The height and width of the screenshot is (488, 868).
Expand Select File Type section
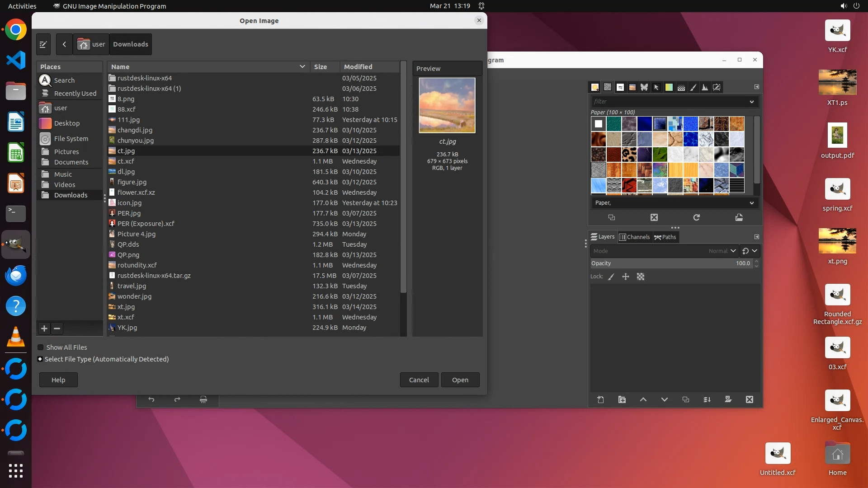(x=40, y=359)
